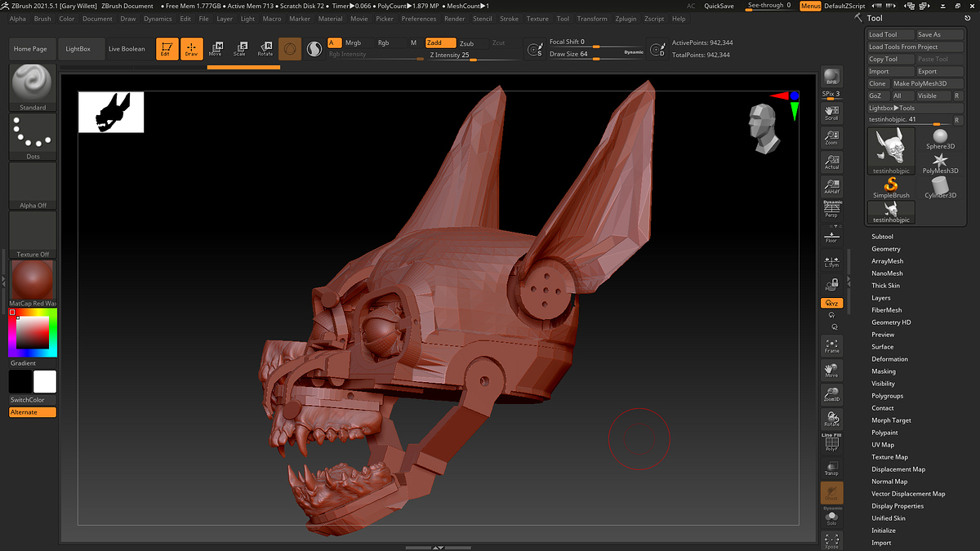Expand the Deformation section
The width and height of the screenshot is (980, 551).
click(889, 359)
